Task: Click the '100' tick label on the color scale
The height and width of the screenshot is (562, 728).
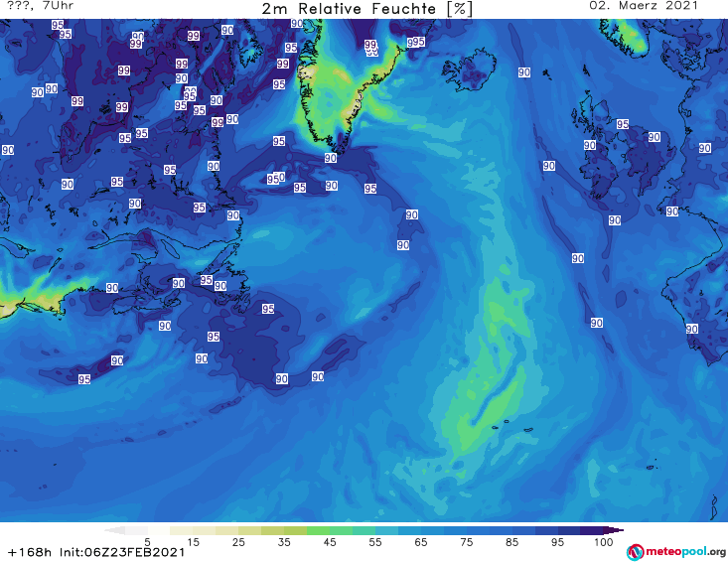Action: pyautogui.click(x=604, y=542)
